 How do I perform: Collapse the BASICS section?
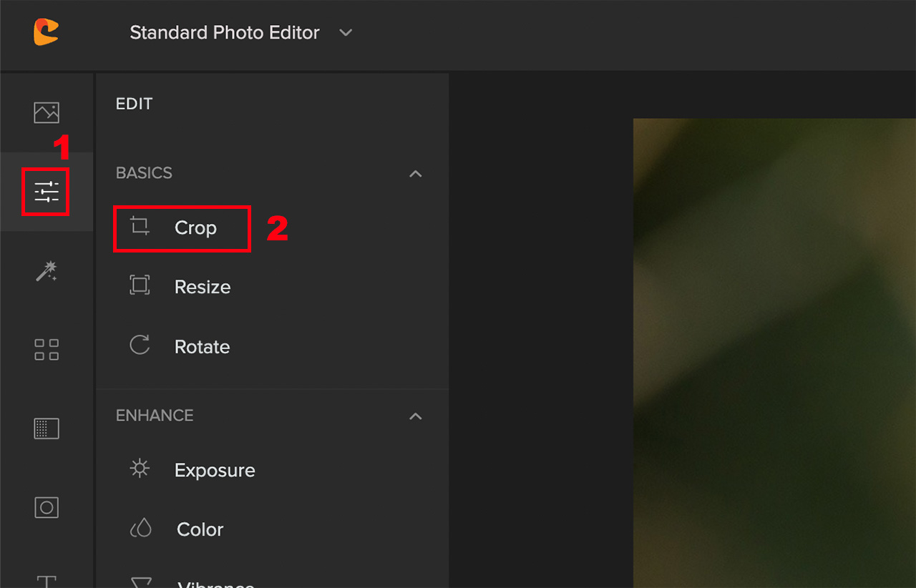coord(416,173)
